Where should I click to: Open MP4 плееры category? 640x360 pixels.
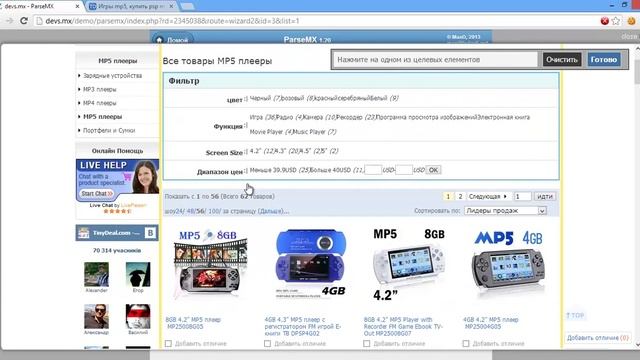click(100, 103)
